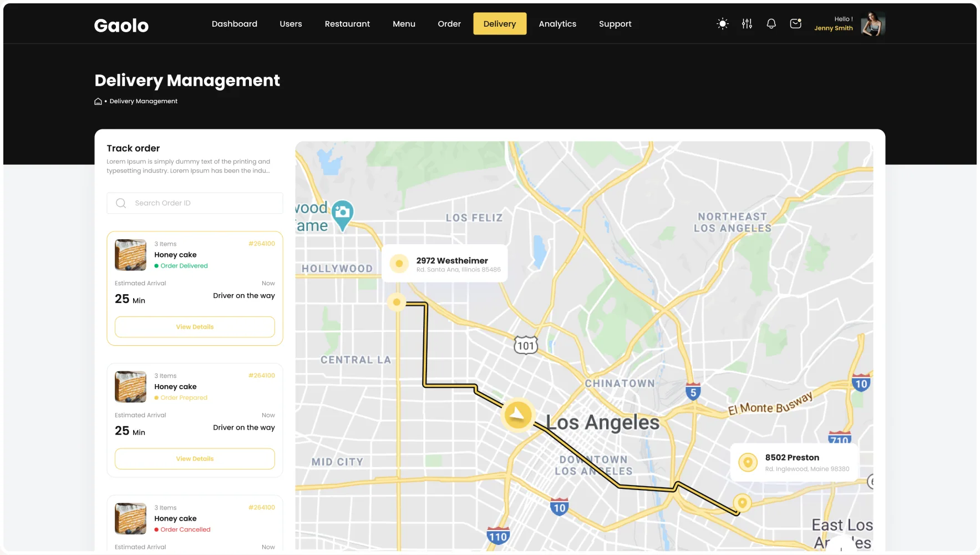Open the messages mail icon
Image resolution: width=980 pixels, height=555 pixels.
pos(796,24)
